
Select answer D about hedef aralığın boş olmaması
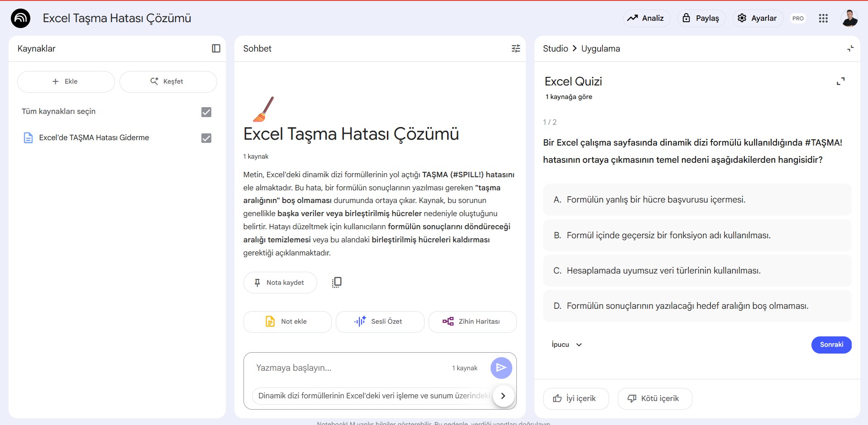coord(697,306)
